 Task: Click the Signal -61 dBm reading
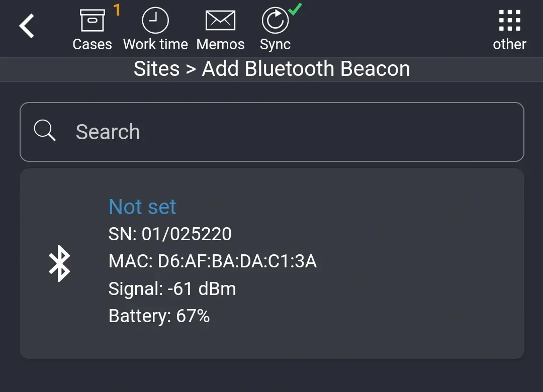172,288
